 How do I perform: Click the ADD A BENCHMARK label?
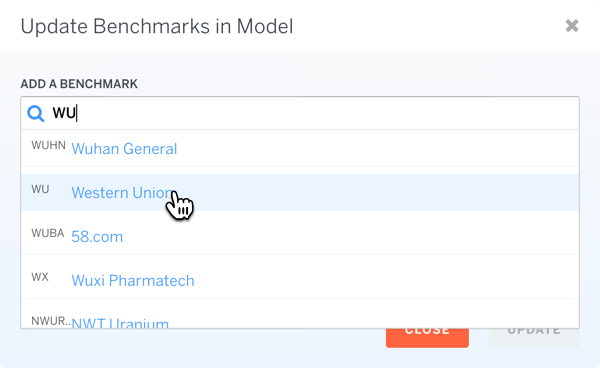[79, 84]
